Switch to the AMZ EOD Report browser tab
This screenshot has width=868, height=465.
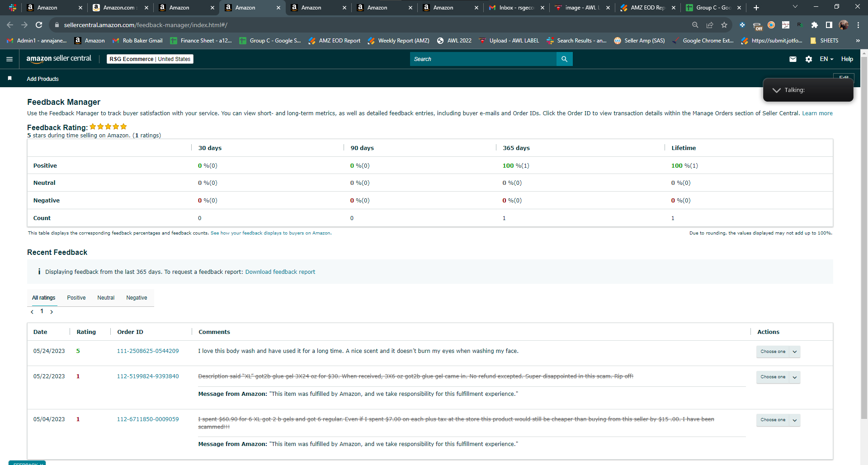click(647, 8)
